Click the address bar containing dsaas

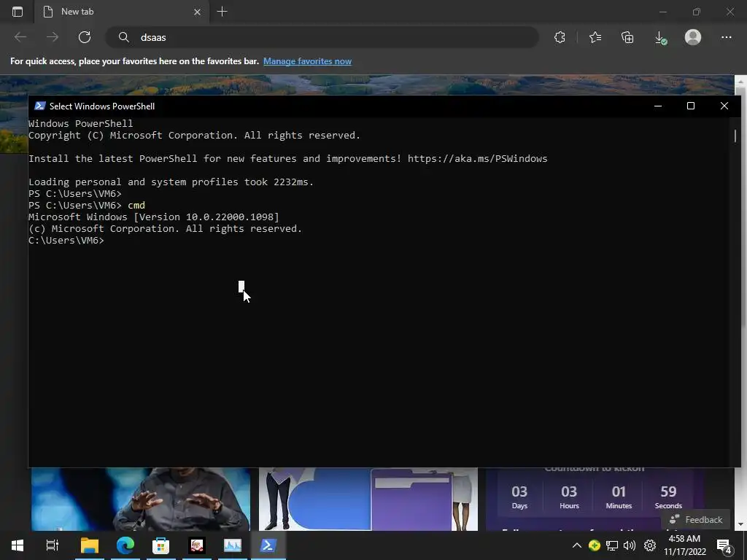[x=322, y=37]
